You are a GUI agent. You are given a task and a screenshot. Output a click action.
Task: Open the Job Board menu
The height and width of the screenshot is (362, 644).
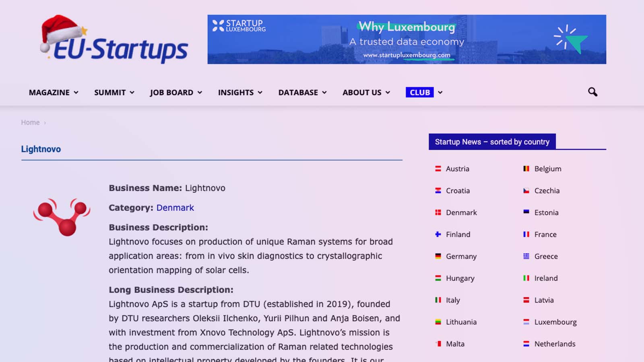pyautogui.click(x=175, y=93)
